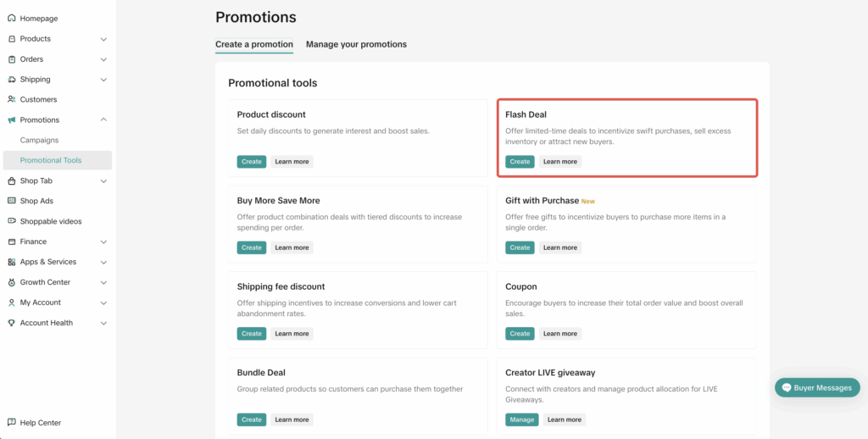Screen dimensions: 868x439
Task: Create a Bundle Deal promotion
Action: coord(252,420)
